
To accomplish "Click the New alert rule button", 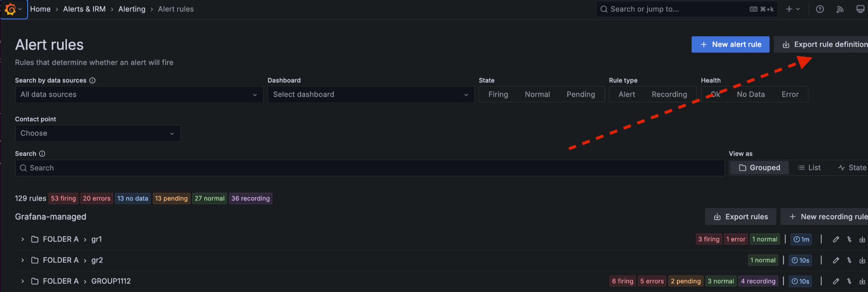I will [730, 45].
